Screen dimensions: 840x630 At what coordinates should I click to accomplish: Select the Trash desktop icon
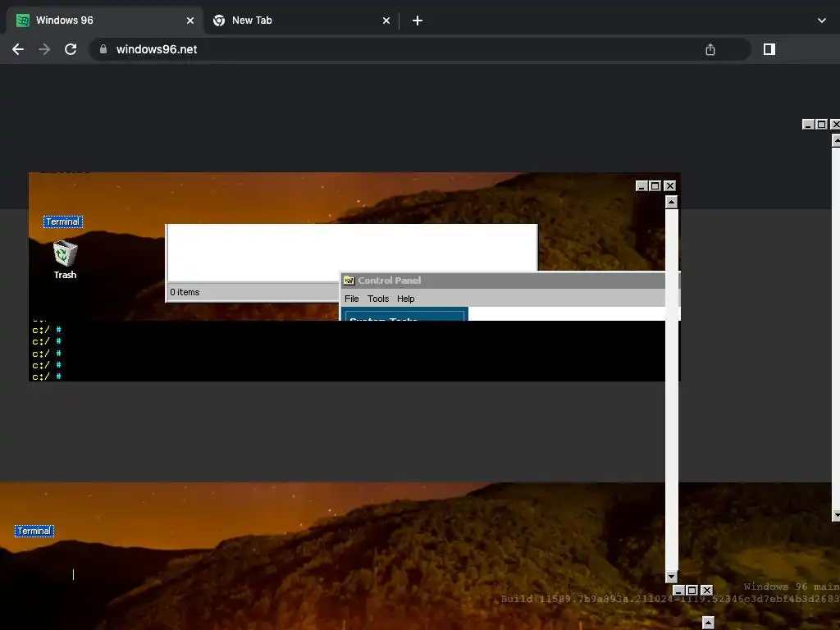[65, 260]
